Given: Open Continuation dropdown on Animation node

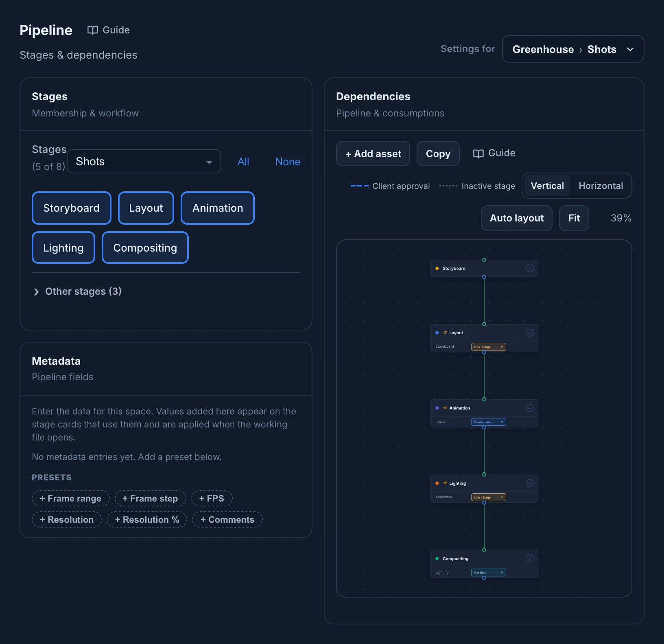Looking at the screenshot, I should point(489,422).
